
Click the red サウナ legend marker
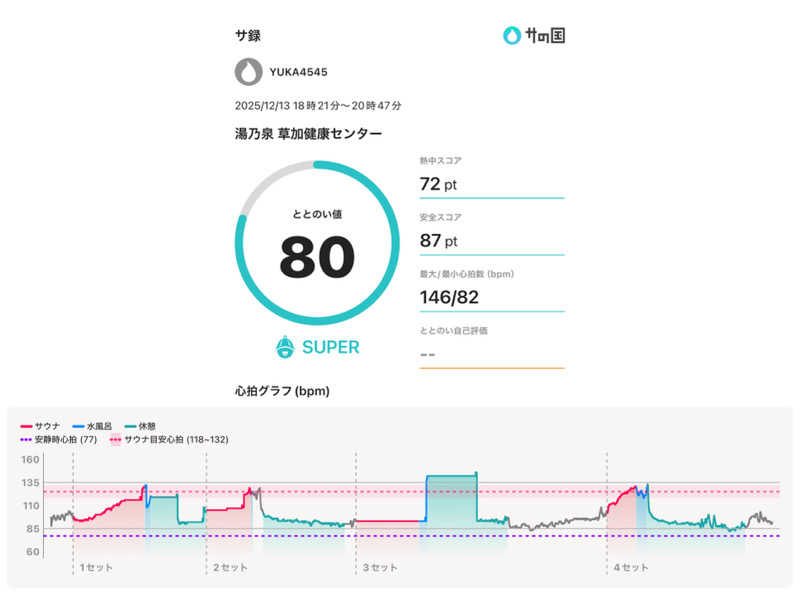[26, 425]
